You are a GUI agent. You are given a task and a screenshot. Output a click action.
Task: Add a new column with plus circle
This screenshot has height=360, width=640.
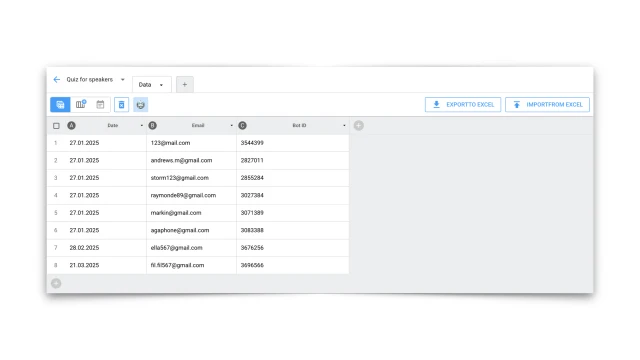pyautogui.click(x=358, y=126)
